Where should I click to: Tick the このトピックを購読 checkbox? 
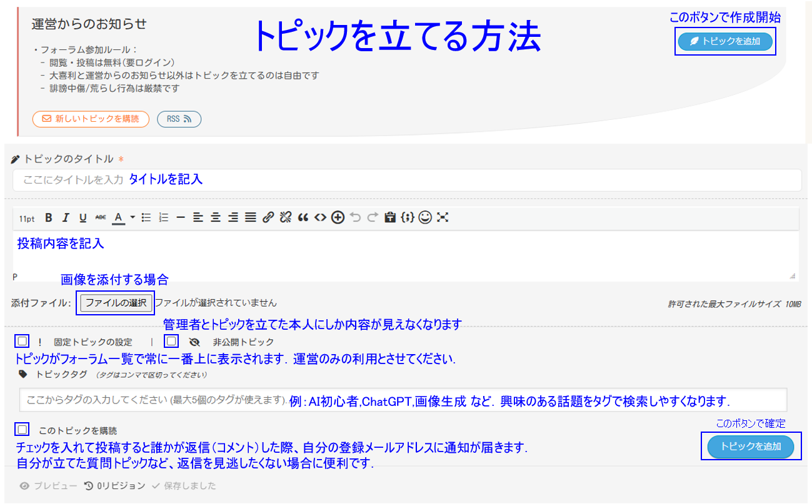point(23,430)
